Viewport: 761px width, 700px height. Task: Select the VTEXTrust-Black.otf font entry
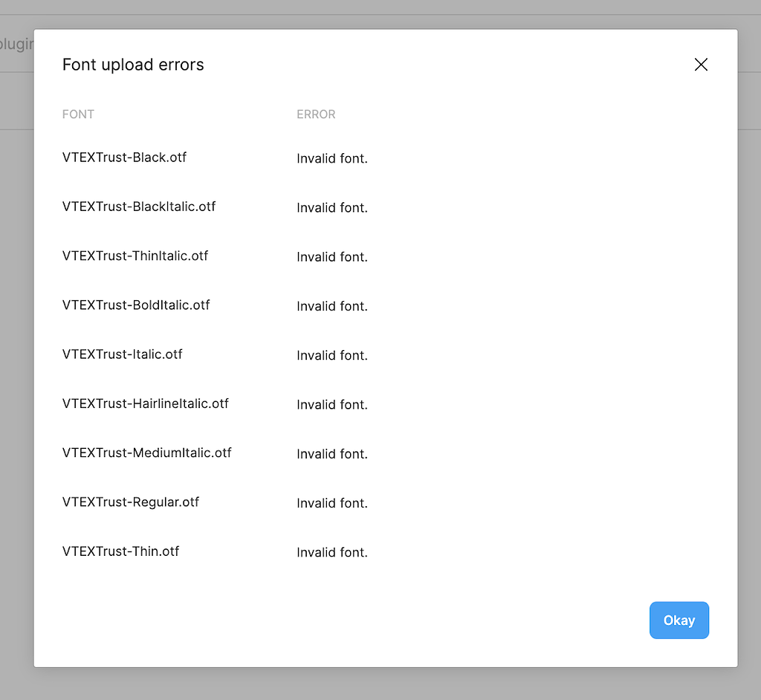124,158
